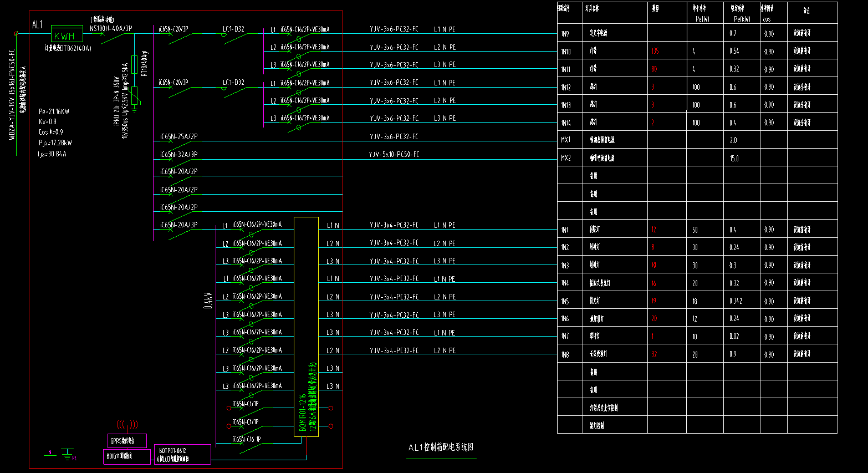Click the red quantity 19 in 1N5 row
This screenshot has width=868, height=473.
tap(653, 301)
